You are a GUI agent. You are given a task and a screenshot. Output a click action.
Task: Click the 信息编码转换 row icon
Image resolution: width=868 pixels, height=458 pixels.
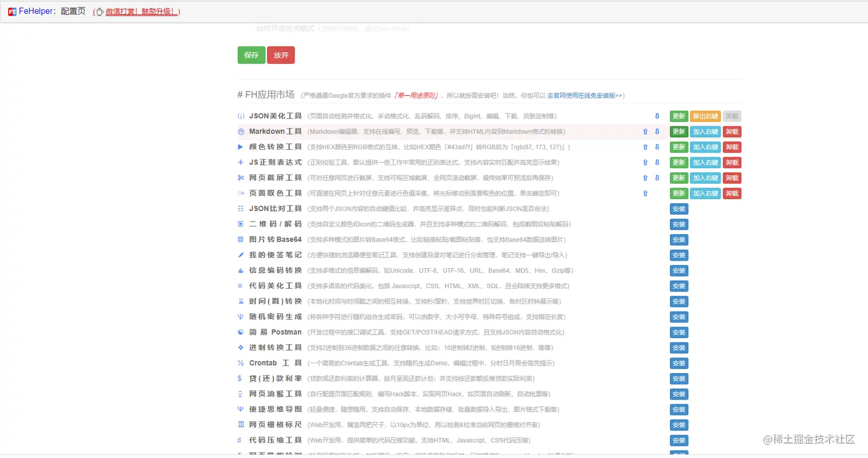click(x=241, y=270)
